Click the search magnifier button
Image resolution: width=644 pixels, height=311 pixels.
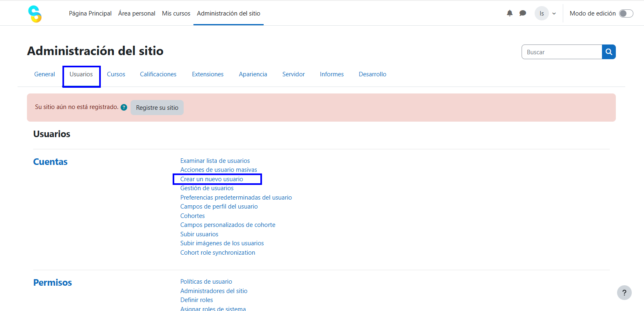[608, 52]
